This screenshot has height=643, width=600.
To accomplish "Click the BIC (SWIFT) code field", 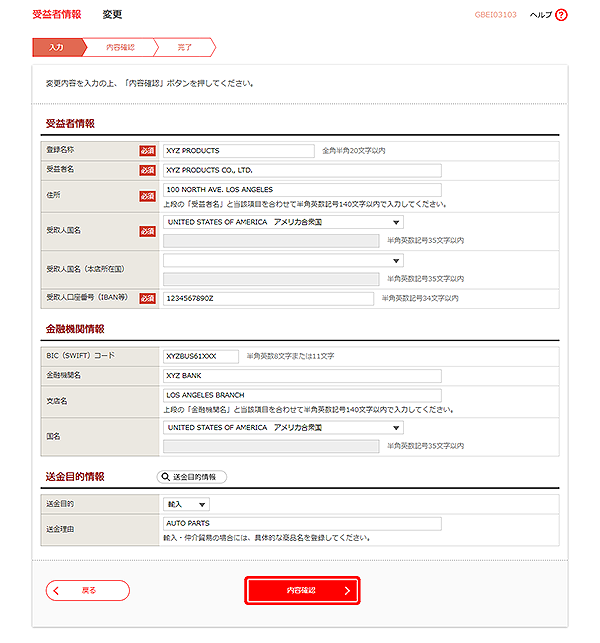I will (x=201, y=356).
